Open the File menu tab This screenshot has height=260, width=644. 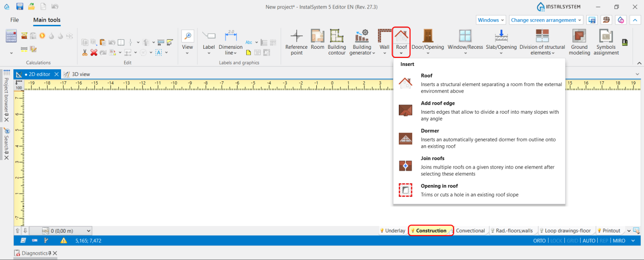click(x=15, y=20)
